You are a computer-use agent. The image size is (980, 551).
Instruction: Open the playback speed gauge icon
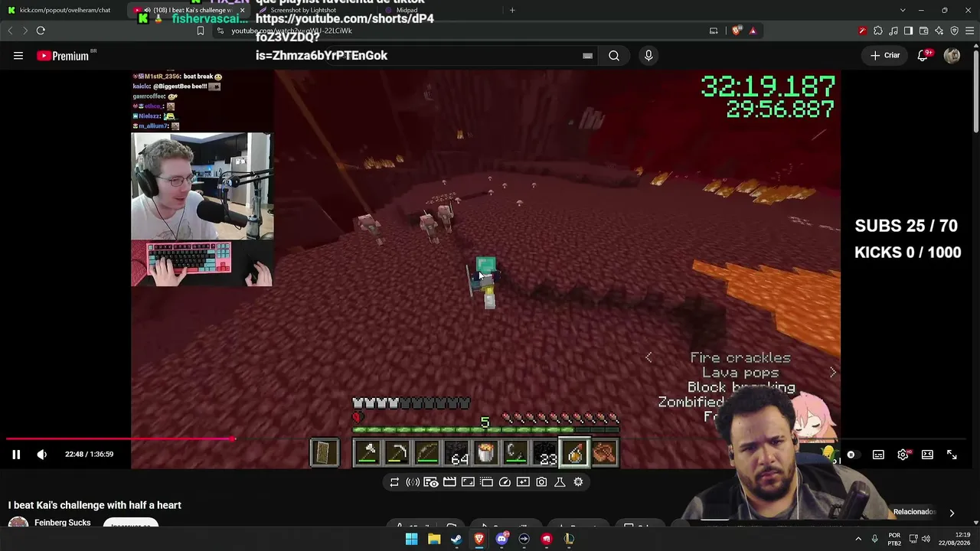(x=505, y=482)
